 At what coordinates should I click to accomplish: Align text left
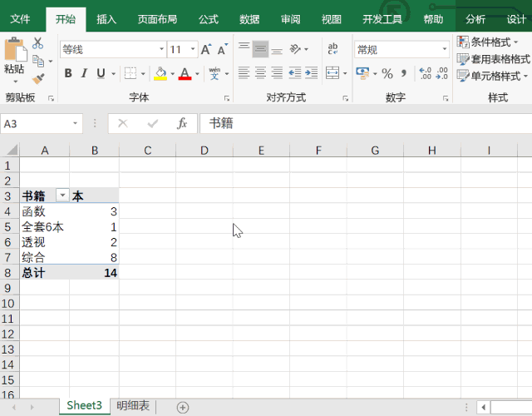coord(244,72)
